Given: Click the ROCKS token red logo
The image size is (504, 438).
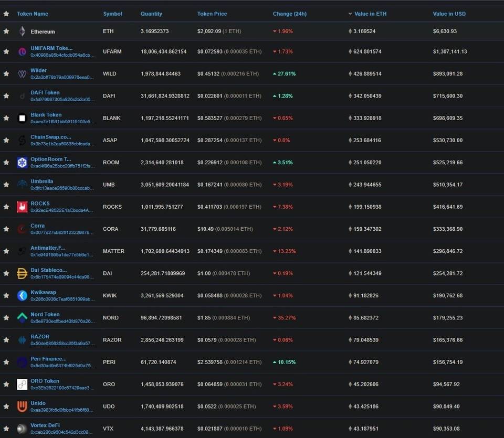Looking at the screenshot, I should [22, 207].
